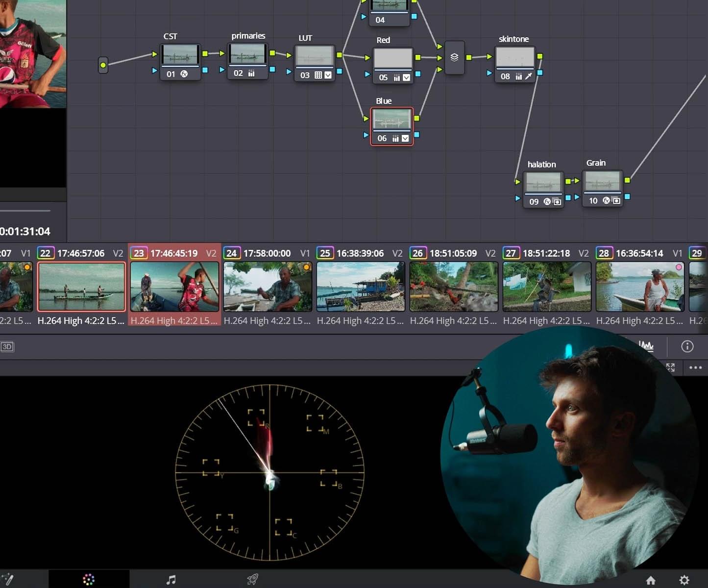Open the information panel icon
Screen dimensions: 708x588
687,346
